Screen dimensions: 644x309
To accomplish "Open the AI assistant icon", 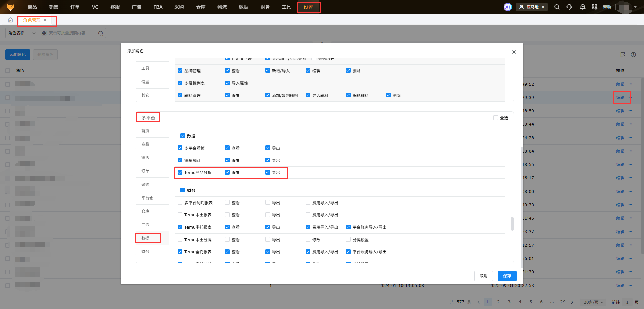I will tap(508, 7).
